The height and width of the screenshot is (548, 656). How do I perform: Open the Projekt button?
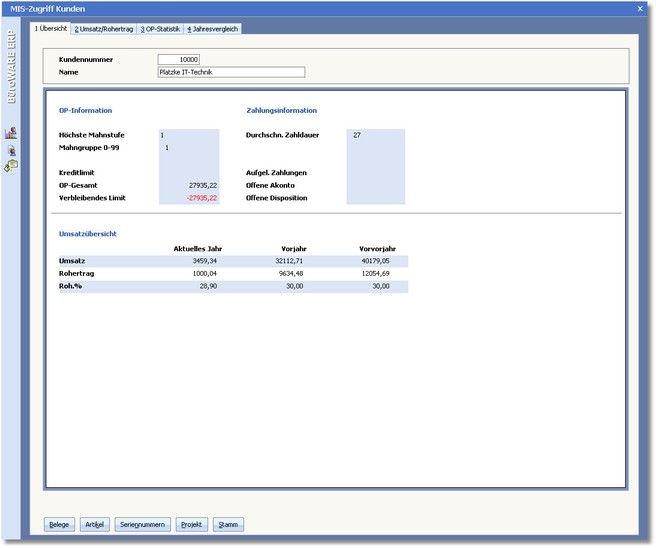tap(191, 524)
